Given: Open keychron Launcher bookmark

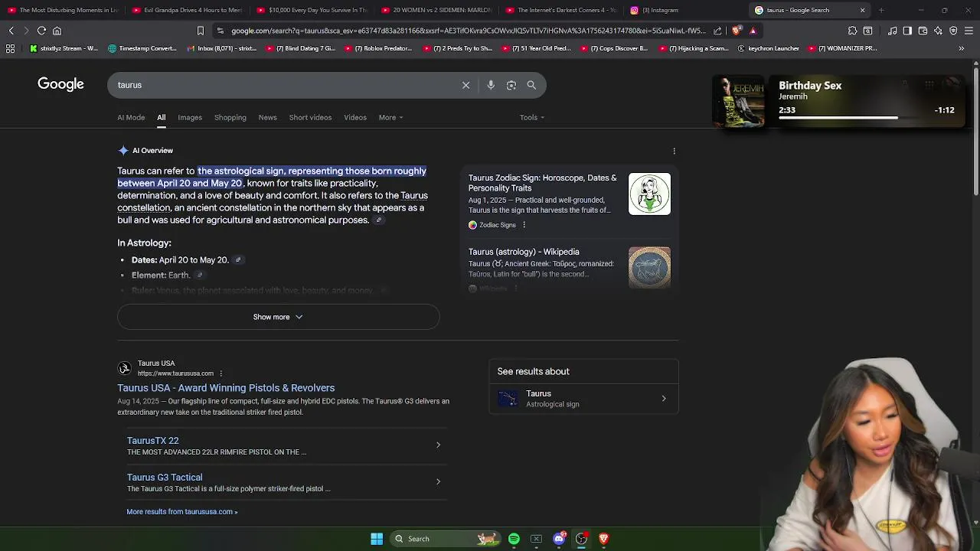Looking at the screenshot, I should pos(768,48).
